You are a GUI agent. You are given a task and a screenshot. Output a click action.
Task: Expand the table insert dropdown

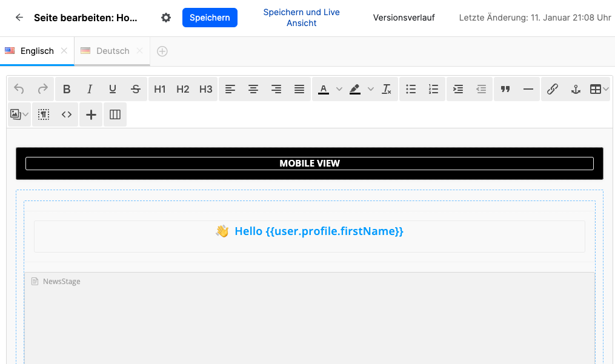tap(605, 89)
